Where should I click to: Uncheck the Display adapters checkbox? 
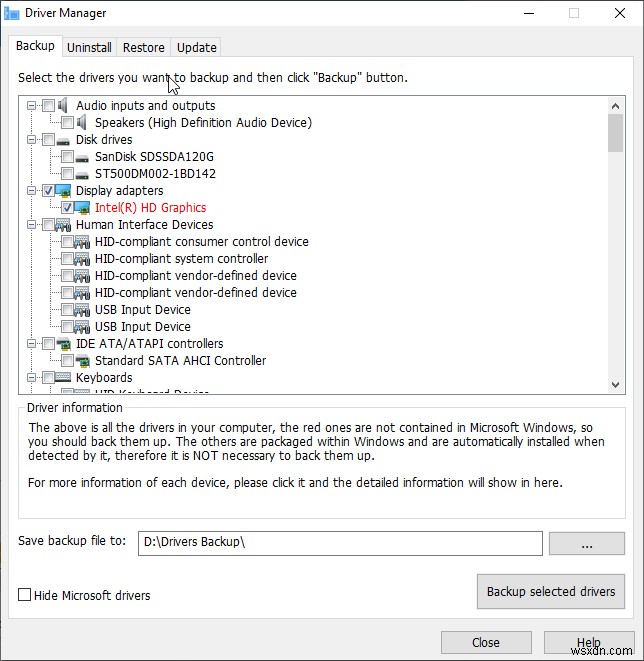(x=48, y=191)
